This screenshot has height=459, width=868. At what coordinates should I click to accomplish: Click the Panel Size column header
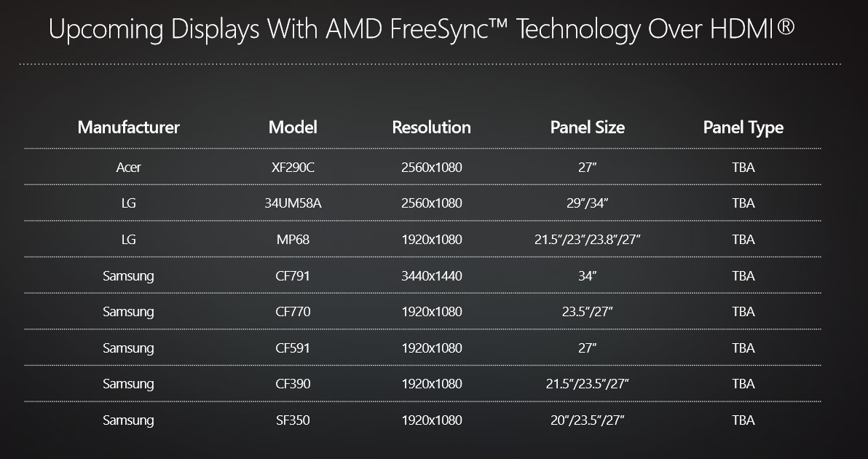point(588,127)
